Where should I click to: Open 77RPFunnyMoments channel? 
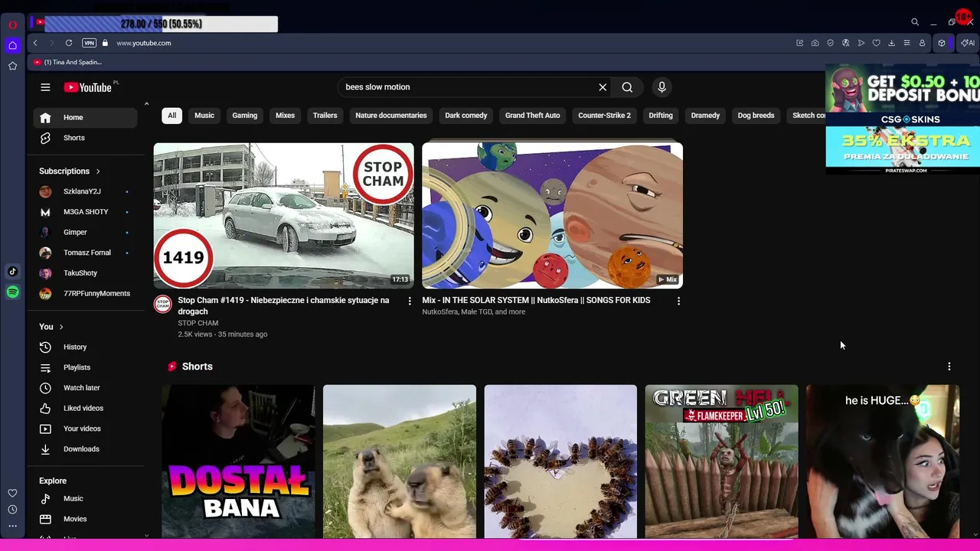[x=85, y=294]
